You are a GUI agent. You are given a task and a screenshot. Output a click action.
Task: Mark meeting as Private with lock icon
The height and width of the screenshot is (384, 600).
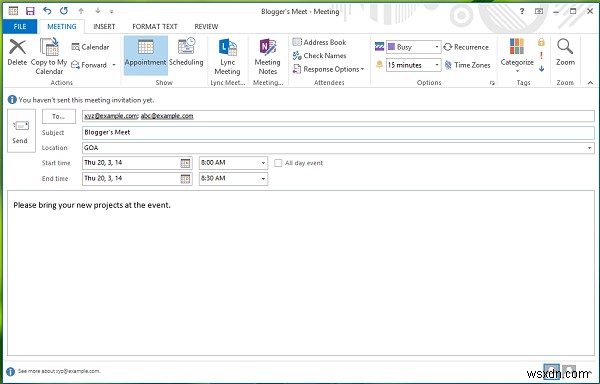(541, 42)
